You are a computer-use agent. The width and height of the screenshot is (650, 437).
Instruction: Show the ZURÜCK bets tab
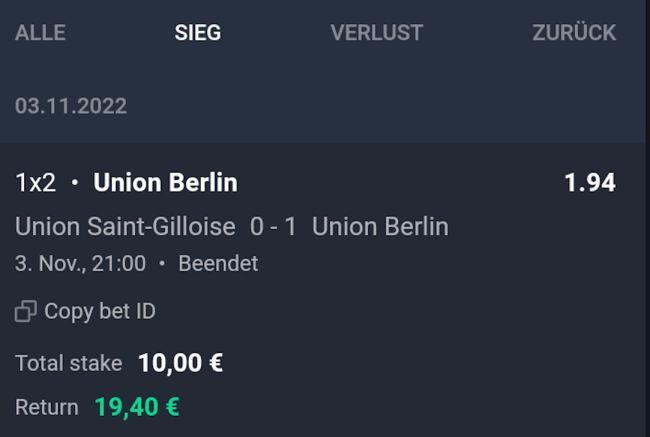coord(574,33)
